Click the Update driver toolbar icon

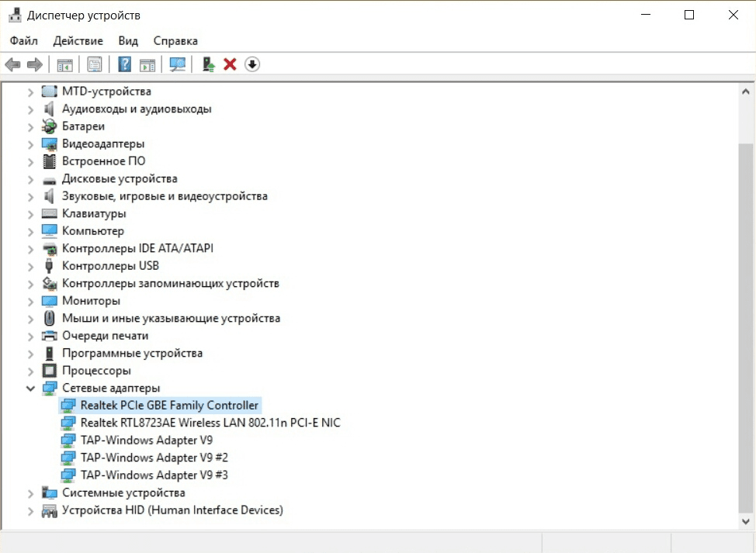click(208, 64)
